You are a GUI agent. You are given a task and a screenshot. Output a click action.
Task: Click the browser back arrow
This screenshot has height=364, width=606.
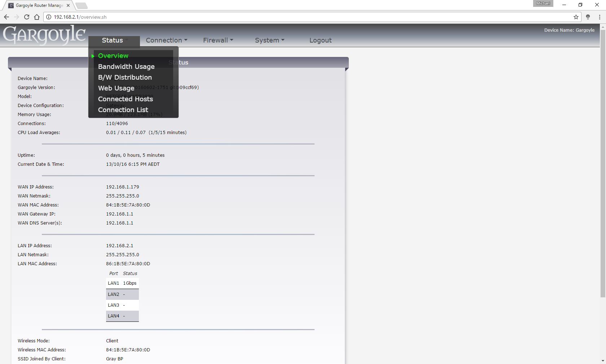(x=6, y=17)
